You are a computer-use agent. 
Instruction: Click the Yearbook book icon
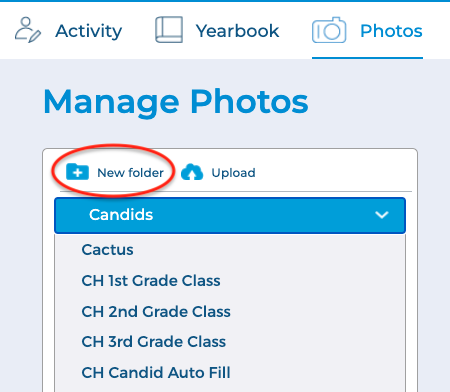[169, 30]
